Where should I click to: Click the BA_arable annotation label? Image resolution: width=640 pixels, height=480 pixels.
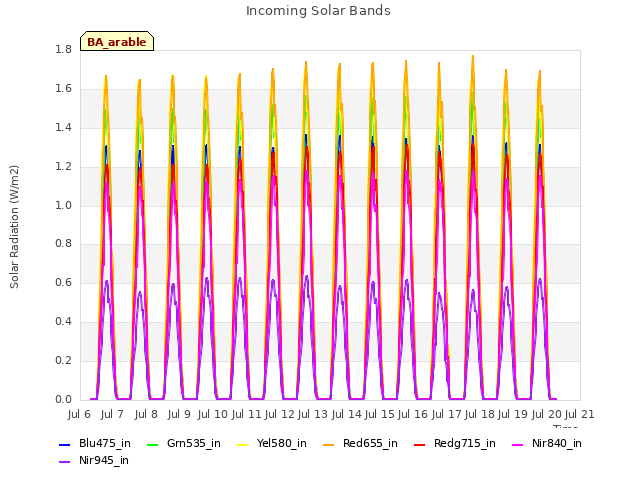coord(117,42)
